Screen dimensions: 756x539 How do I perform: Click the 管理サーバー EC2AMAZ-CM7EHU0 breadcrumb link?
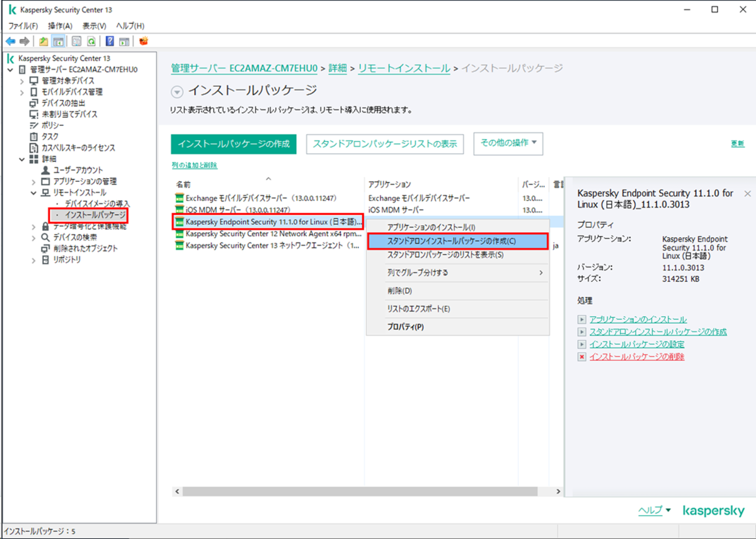point(244,68)
